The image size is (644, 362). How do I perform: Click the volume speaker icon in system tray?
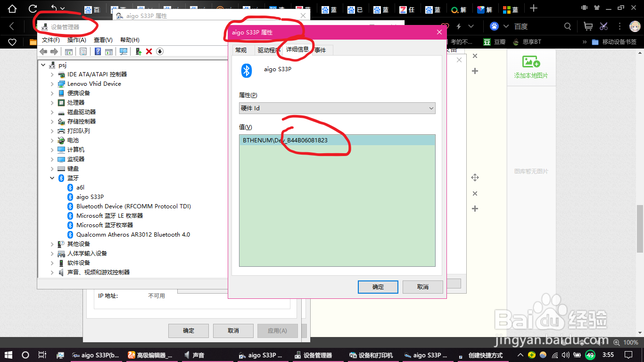pos(566,355)
